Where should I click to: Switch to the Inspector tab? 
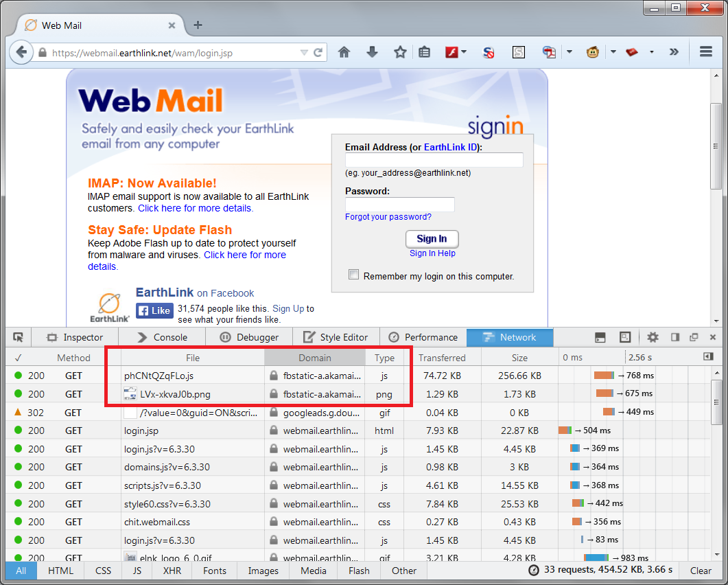coord(75,337)
